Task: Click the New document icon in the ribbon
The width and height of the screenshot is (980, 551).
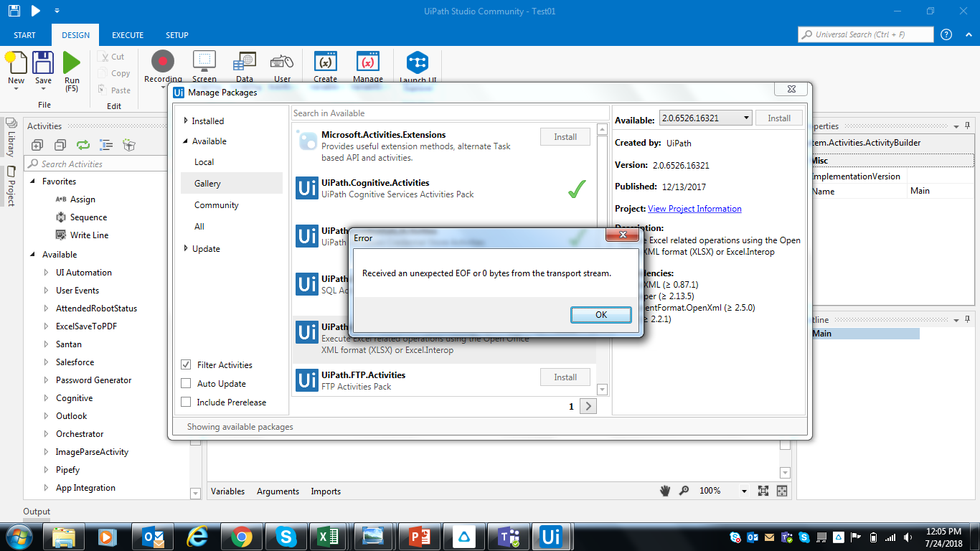Action: 16,62
